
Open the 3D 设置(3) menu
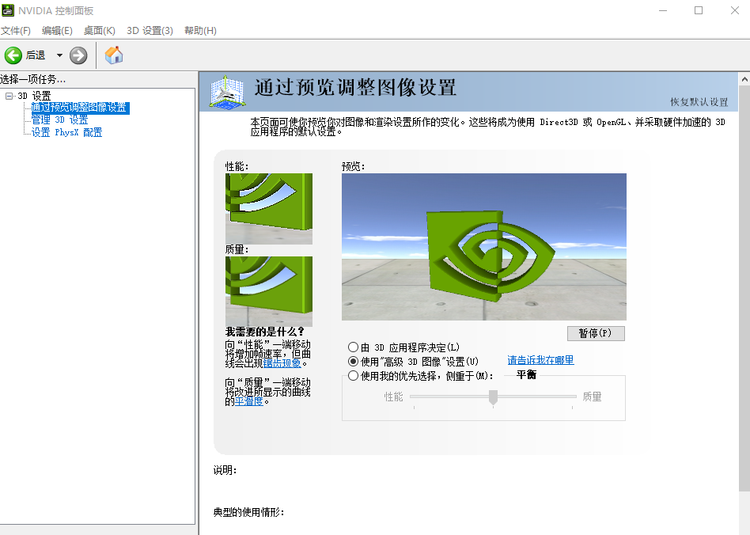150,31
